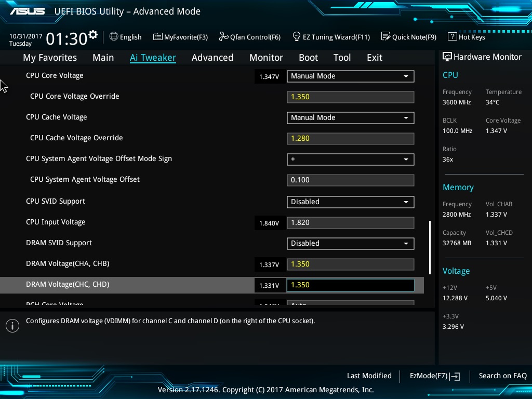
Task: Click the settings gear next to the clock
Action: [x=93, y=34]
